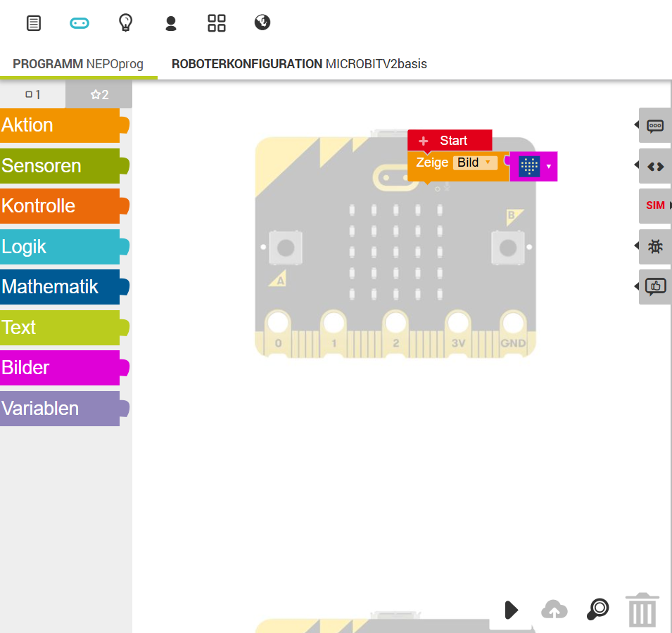Open the lightbulb help icon
The image size is (672, 633).
[125, 23]
